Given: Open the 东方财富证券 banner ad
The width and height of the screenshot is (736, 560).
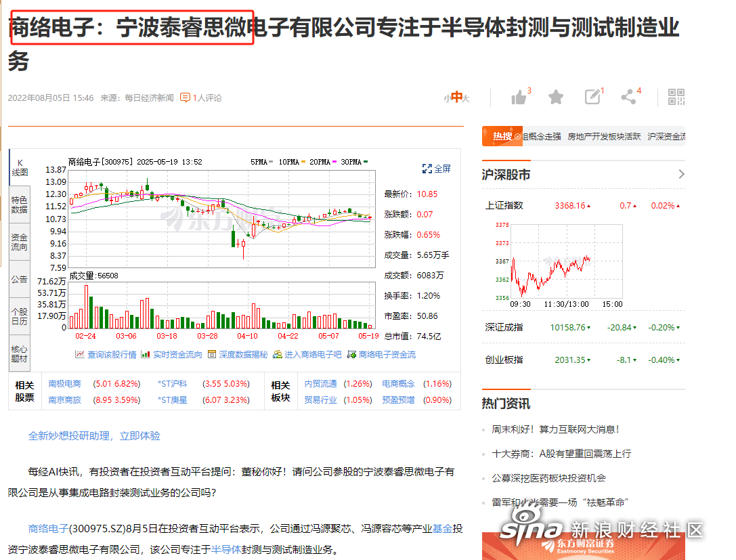Looking at the screenshot, I should tap(584, 546).
